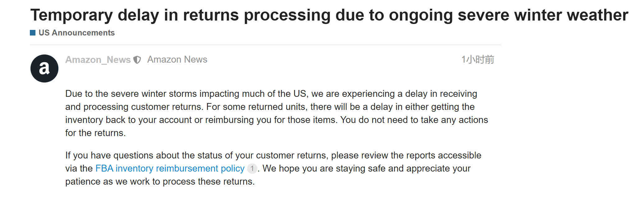
Task: Click the topic title about returns processing delay
Action: tap(329, 15)
